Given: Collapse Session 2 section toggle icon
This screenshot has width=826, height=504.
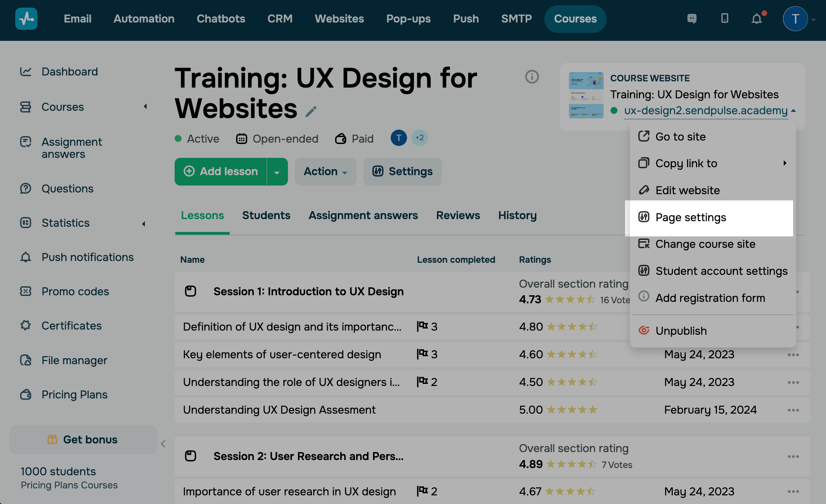Looking at the screenshot, I should 191,456.
